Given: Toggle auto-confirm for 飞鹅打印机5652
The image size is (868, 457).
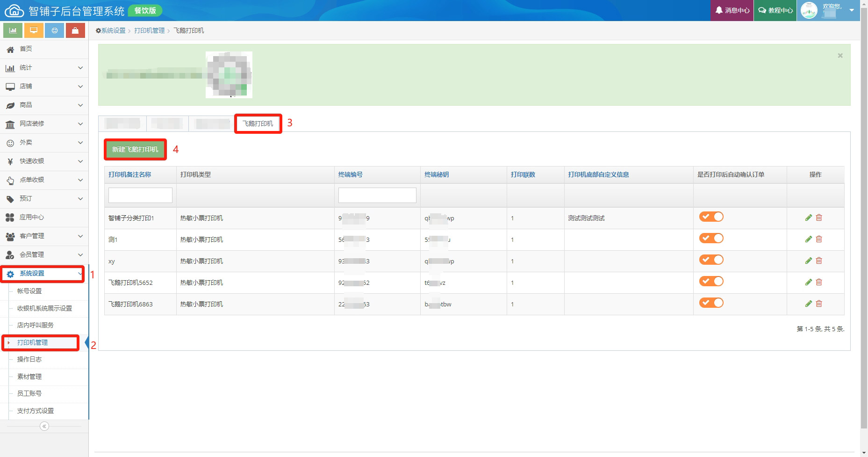Looking at the screenshot, I should click(711, 281).
